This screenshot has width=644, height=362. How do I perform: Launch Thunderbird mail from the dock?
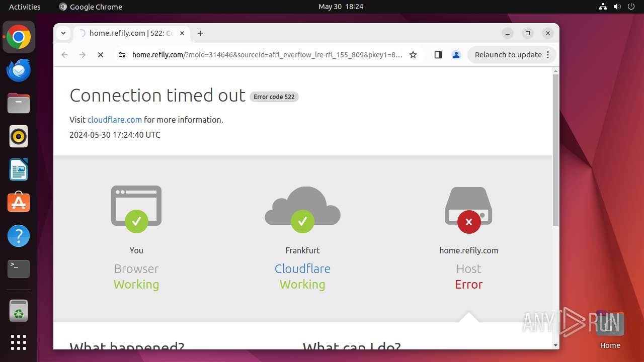pos(19,70)
